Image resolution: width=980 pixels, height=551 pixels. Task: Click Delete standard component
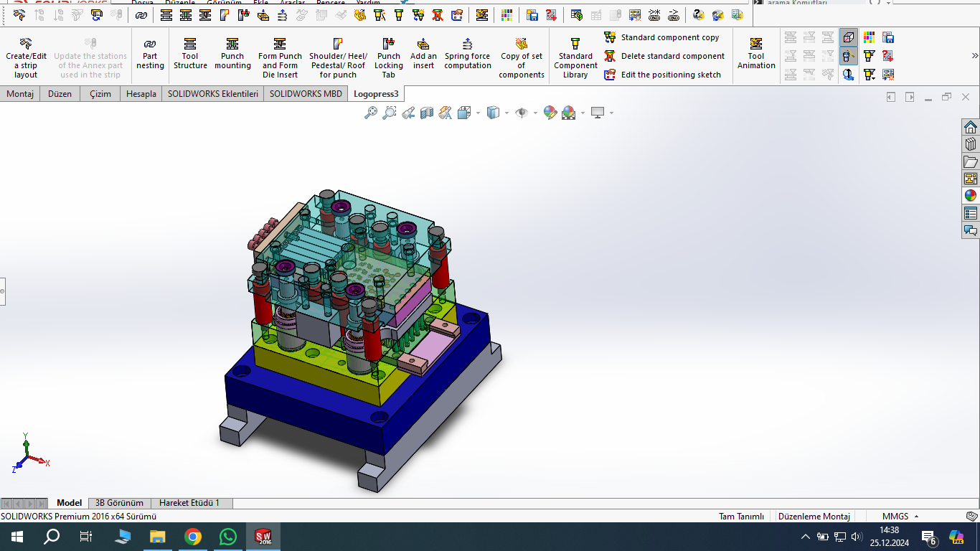point(672,56)
